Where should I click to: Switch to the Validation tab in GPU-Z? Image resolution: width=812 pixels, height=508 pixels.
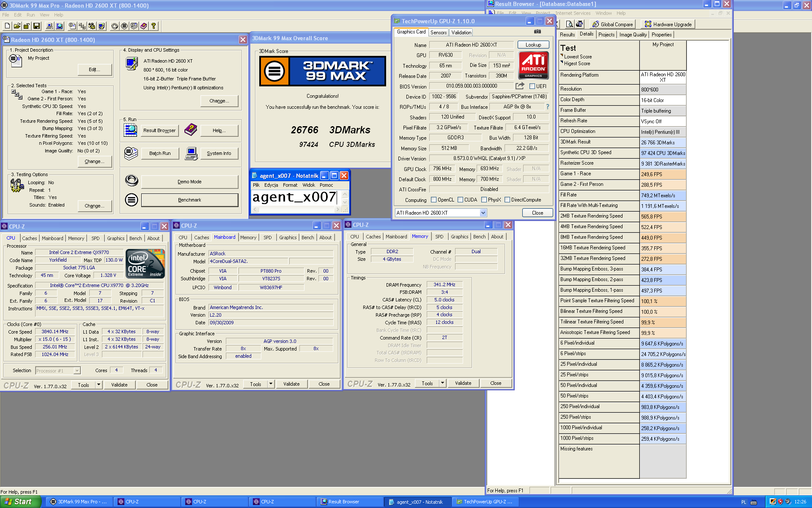point(461,33)
